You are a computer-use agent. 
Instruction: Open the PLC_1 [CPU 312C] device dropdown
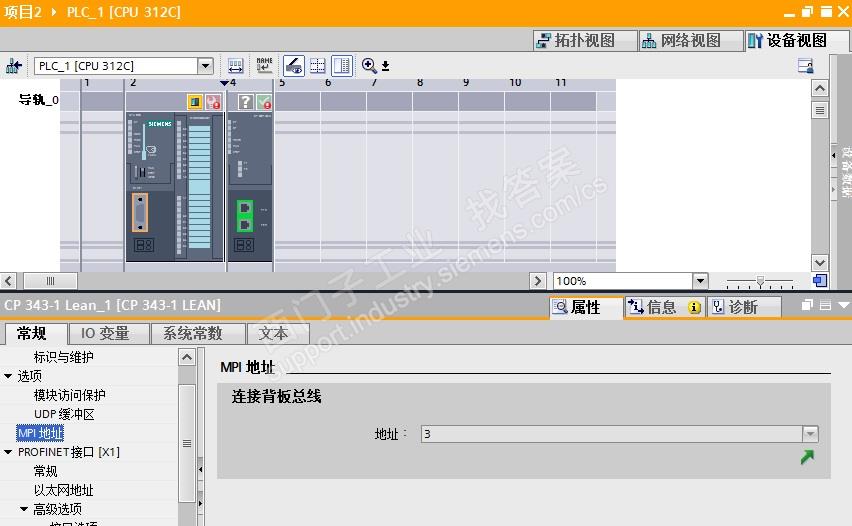click(205, 66)
